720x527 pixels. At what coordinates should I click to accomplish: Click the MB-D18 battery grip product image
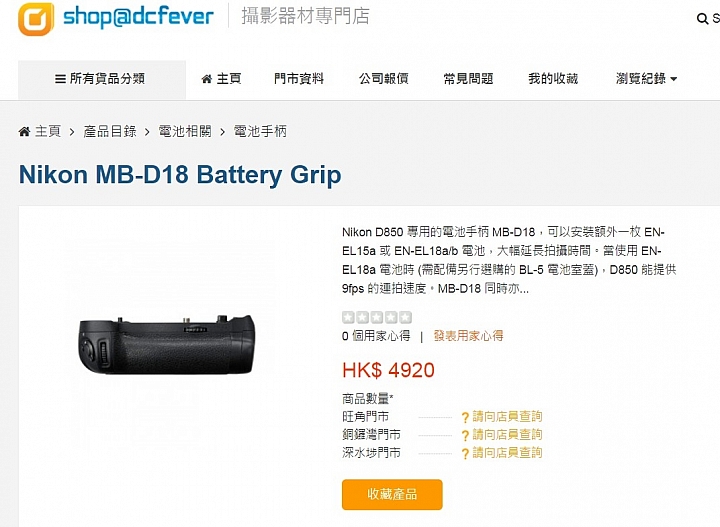point(167,344)
